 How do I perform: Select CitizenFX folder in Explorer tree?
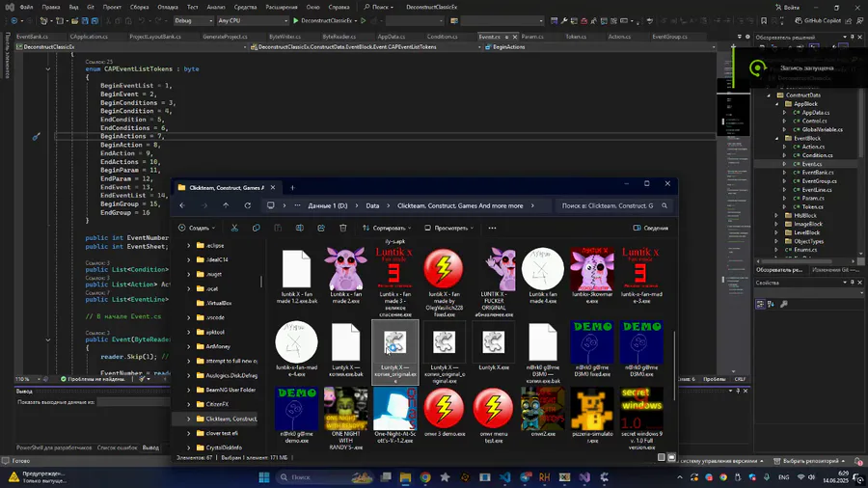216,404
